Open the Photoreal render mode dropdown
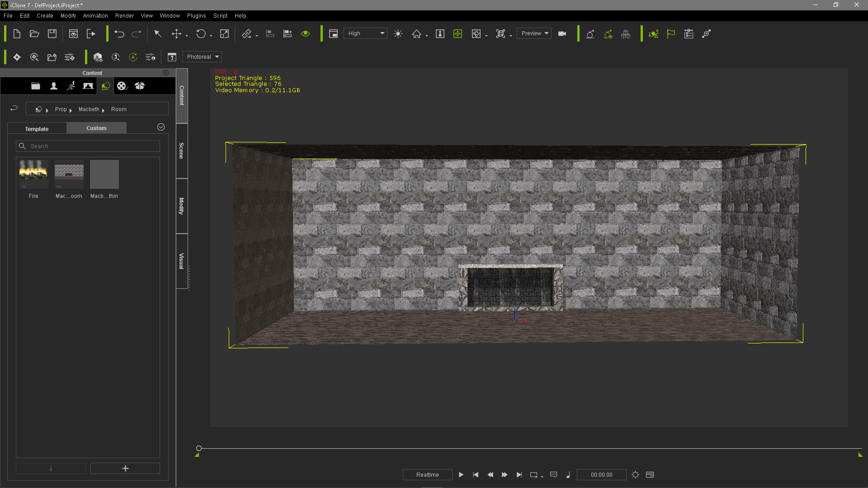The height and width of the screenshot is (488, 868). 202,57
